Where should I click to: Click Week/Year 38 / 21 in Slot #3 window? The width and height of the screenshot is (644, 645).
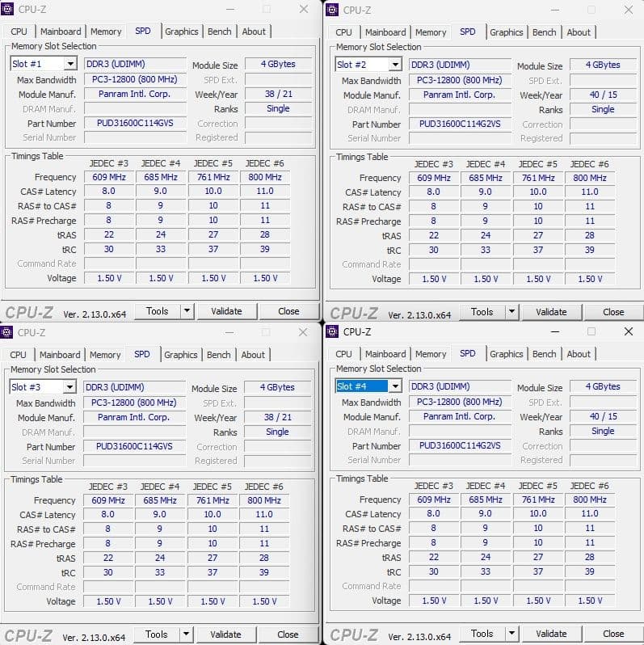(278, 417)
